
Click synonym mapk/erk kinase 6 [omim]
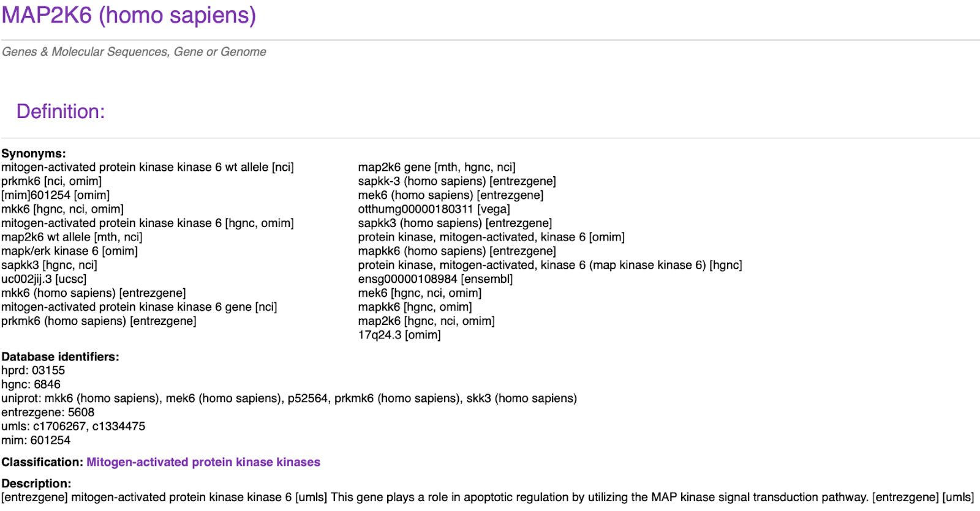pyautogui.click(x=70, y=251)
